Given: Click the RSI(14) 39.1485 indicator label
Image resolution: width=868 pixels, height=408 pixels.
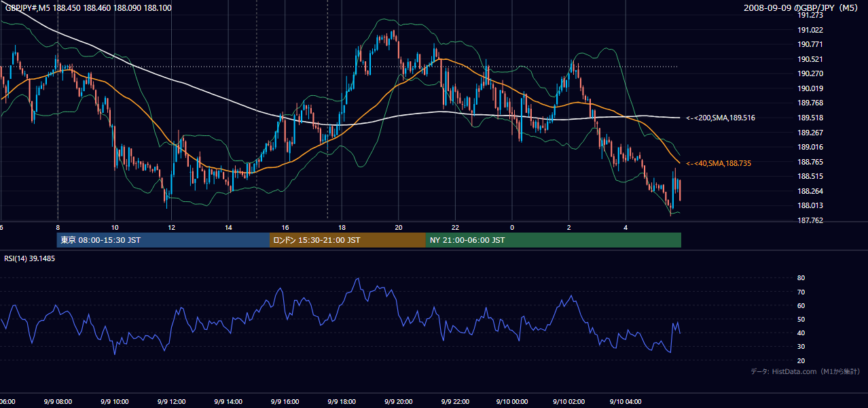Looking at the screenshot, I should (x=29, y=258).
